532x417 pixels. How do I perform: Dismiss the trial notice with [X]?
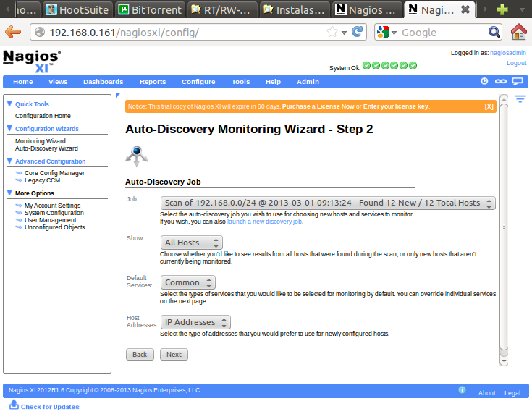tap(489, 106)
